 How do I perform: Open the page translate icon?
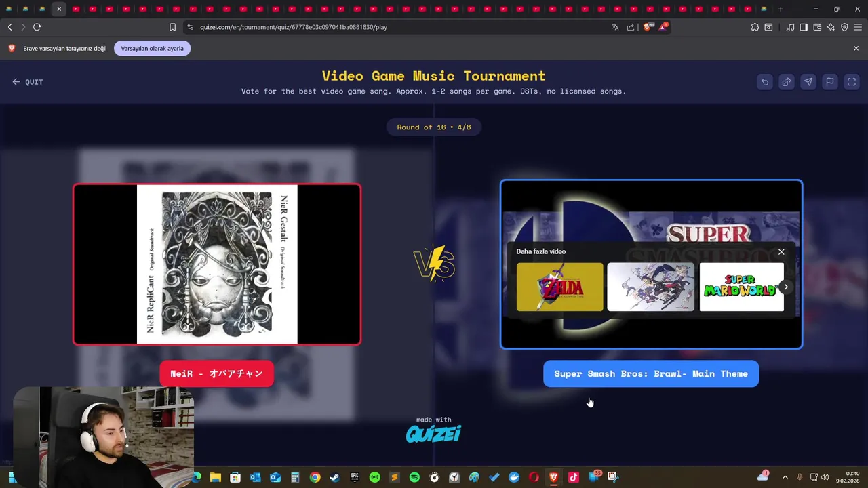pyautogui.click(x=615, y=27)
